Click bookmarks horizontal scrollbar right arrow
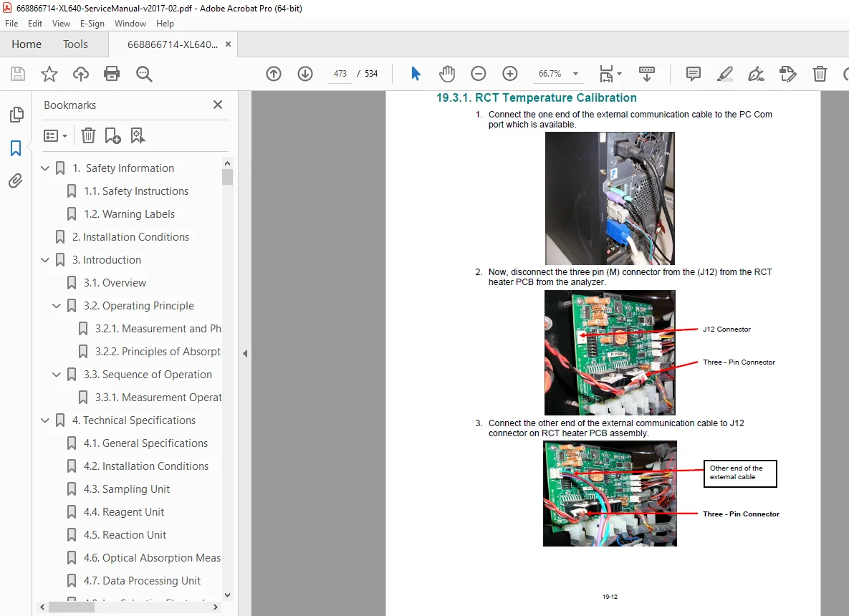The width and height of the screenshot is (849, 616). point(216,607)
